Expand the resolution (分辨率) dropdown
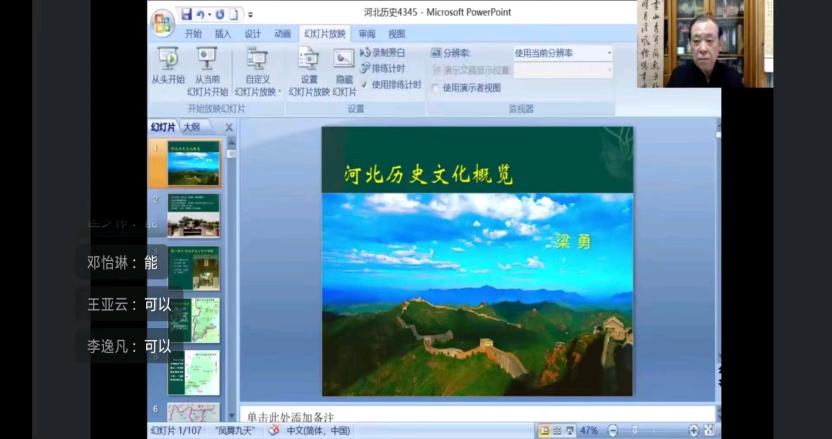832x439 pixels. point(608,53)
